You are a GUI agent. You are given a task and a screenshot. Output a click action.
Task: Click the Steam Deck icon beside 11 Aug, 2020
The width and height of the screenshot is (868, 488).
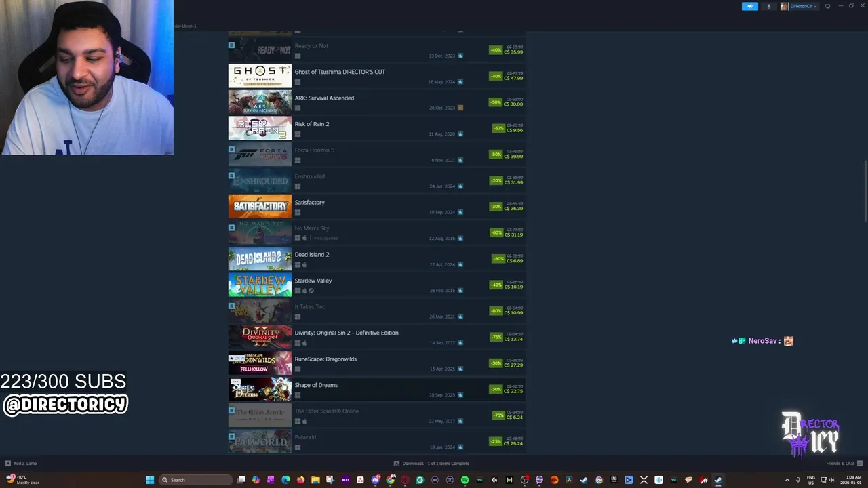460,134
